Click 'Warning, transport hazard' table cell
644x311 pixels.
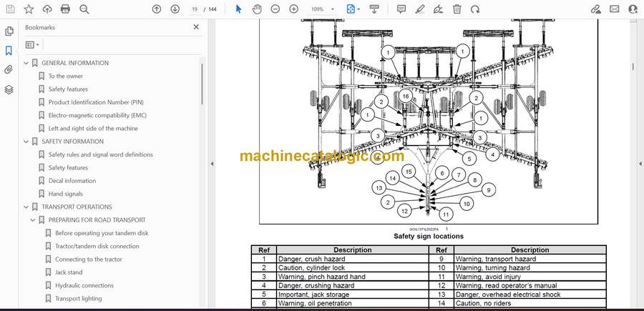pyautogui.click(x=530, y=259)
